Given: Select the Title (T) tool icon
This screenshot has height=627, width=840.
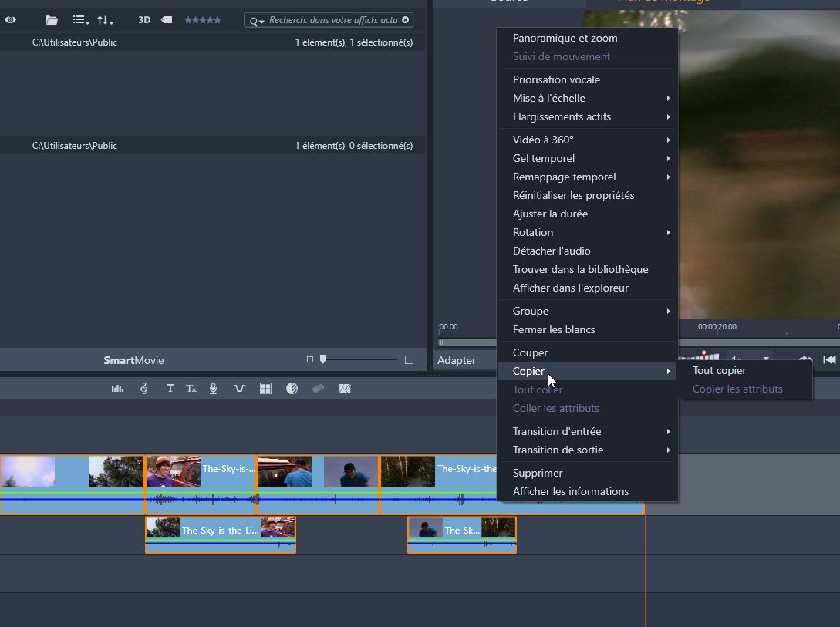Looking at the screenshot, I should click(170, 389).
